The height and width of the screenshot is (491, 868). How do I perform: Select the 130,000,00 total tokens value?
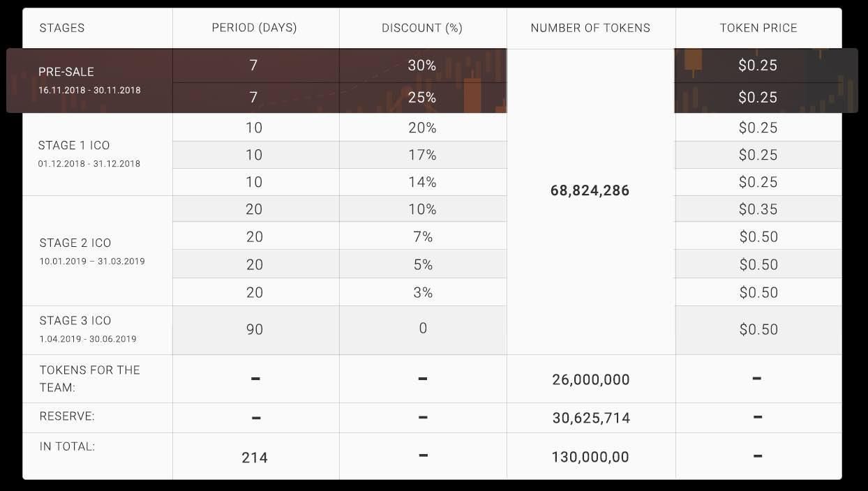click(x=590, y=458)
